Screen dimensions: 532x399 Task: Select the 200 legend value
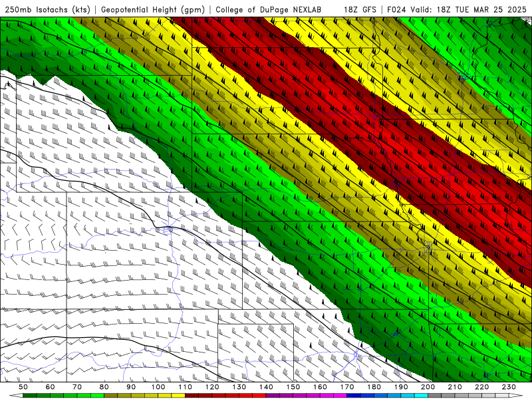pos(428,387)
